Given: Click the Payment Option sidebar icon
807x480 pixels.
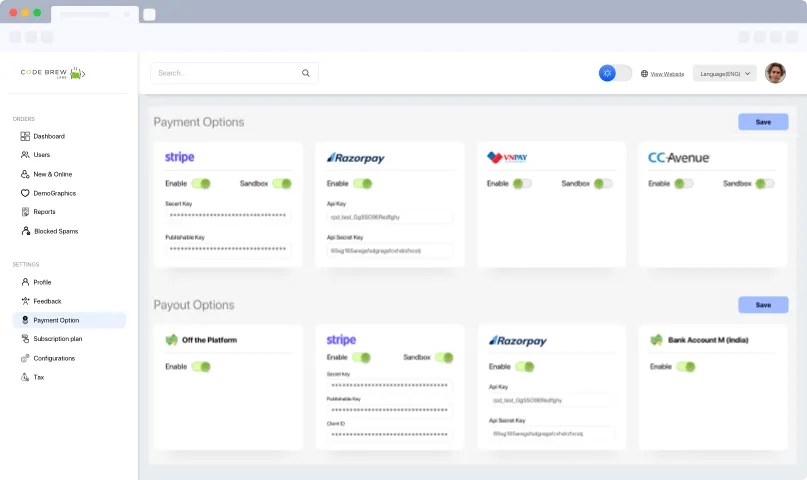Looking at the screenshot, I should tap(25, 320).
